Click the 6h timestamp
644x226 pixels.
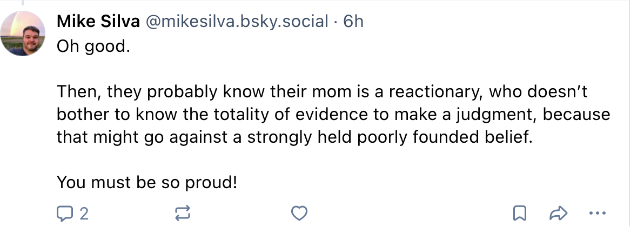pyautogui.click(x=353, y=22)
